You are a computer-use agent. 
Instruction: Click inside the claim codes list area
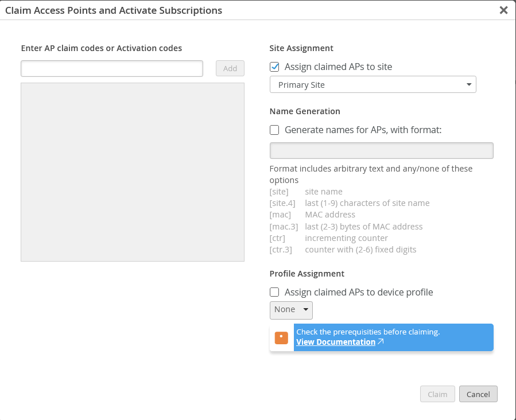coord(133,172)
